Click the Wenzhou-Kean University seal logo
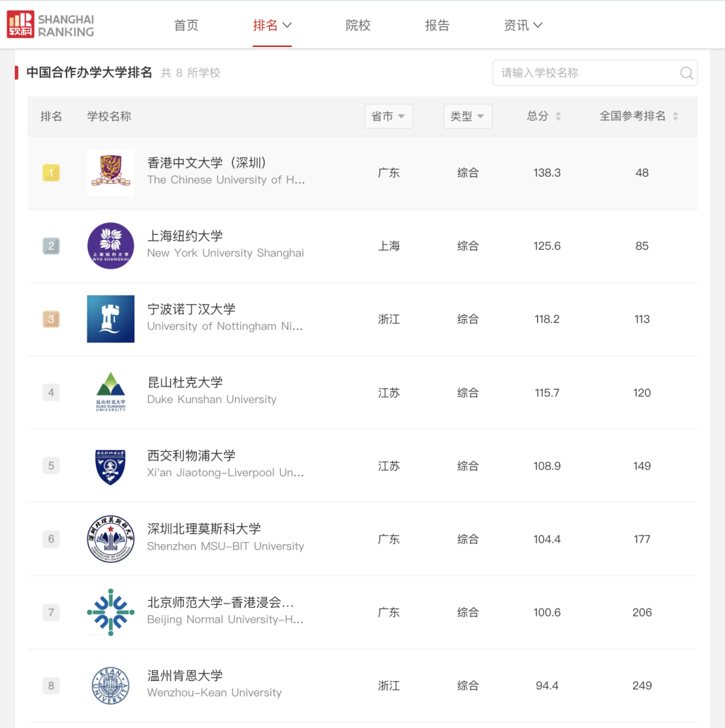Image resolution: width=725 pixels, height=728 pixels. click(111, 686)
